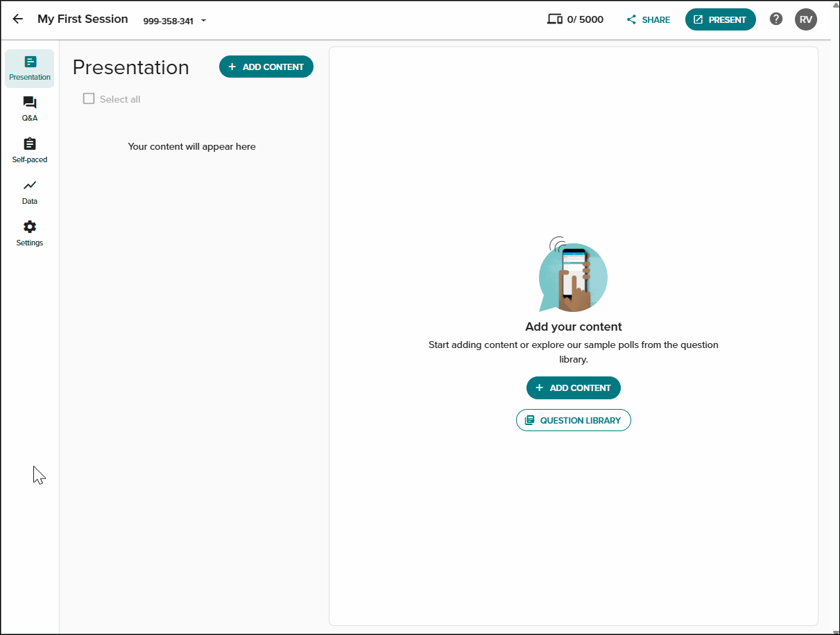Screen dimensions: 840x635
Task: Click ADD CONTENT under Add your content
Action: click(574, 388)
